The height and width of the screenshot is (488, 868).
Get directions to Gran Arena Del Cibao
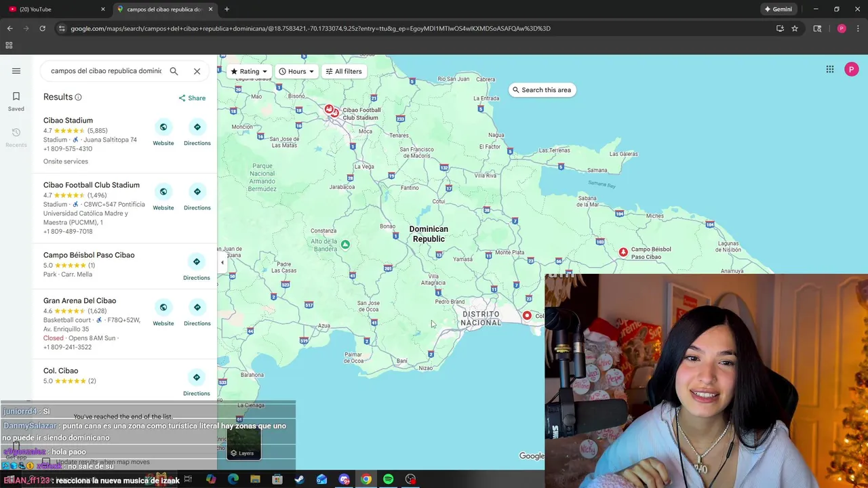[x=197, y=313]
